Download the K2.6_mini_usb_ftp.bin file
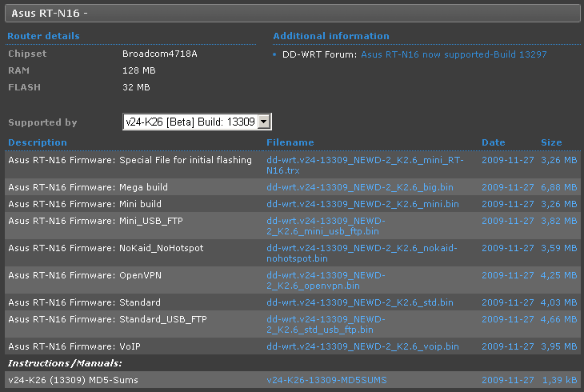The image size is (584, 392). tap(326, 226)
